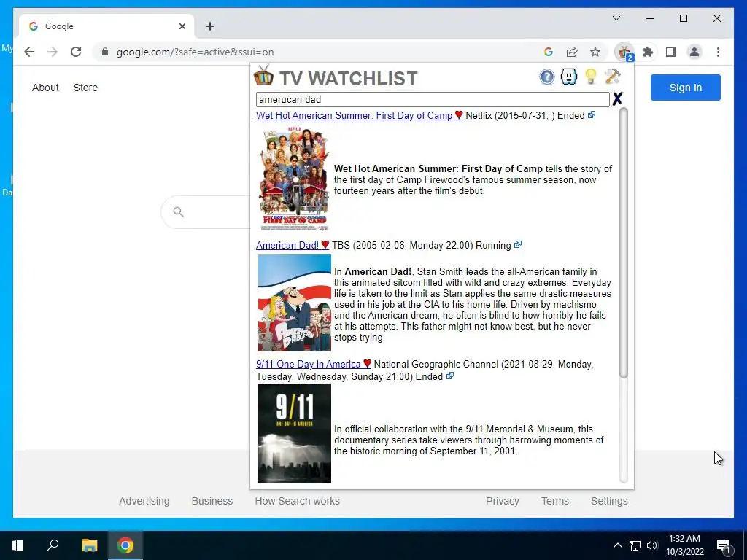The image size is (747, 560).
Task: Open American Dad! show link
Action: click(x=287, y=245)
